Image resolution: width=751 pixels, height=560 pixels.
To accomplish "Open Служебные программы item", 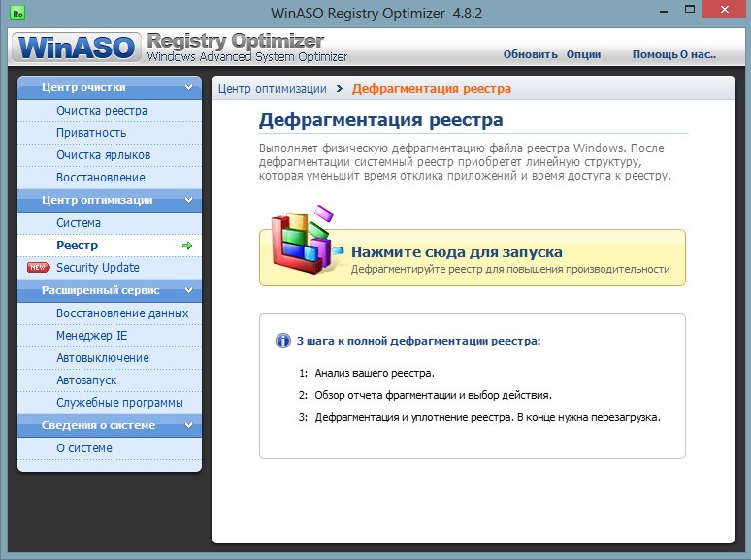I will point(110,403).
